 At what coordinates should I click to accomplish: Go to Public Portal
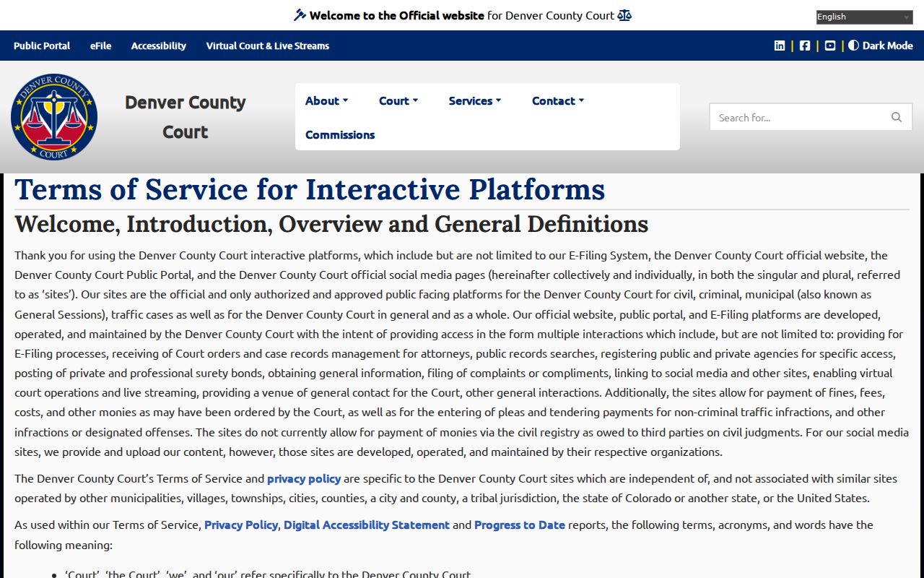point(42,46)
